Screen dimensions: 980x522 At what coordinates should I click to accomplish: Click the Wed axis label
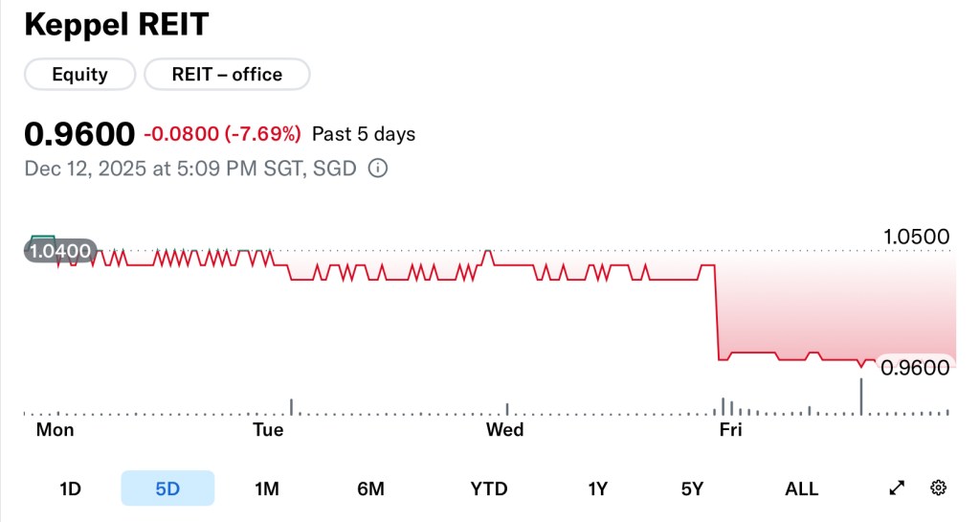pos(504,430)
